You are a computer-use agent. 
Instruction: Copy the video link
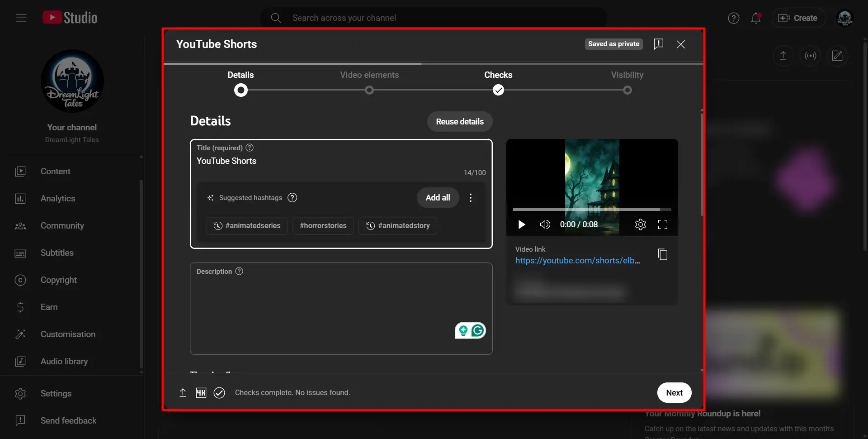point(663,254)
